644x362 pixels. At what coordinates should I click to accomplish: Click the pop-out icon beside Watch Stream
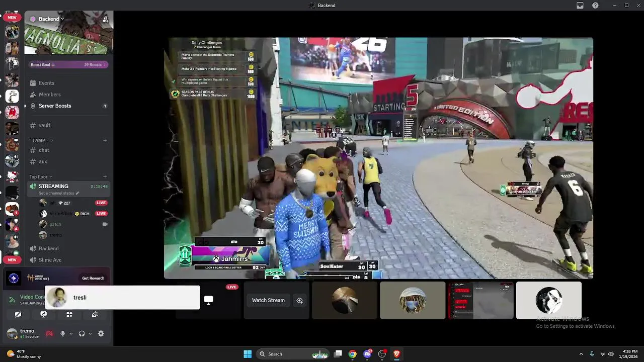point(300,300)
